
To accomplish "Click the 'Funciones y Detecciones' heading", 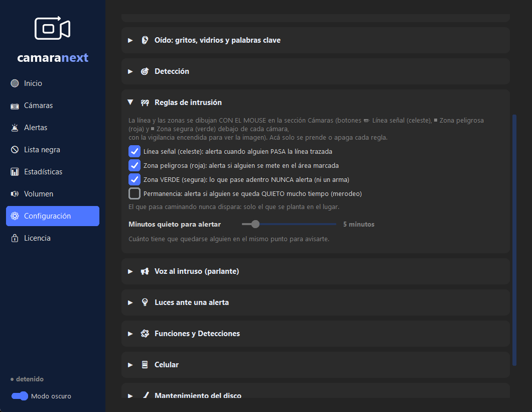I will click(x=197, y=334).
